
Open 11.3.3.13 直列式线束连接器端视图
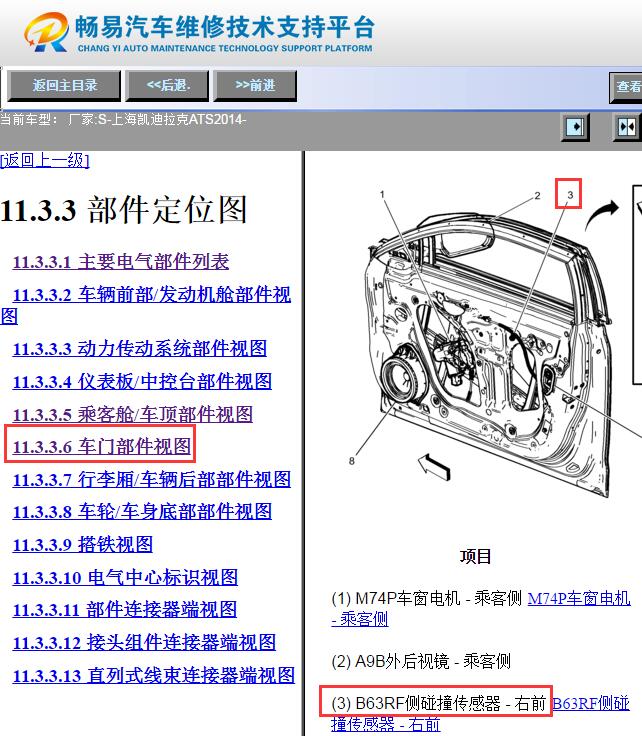(153, 675)
